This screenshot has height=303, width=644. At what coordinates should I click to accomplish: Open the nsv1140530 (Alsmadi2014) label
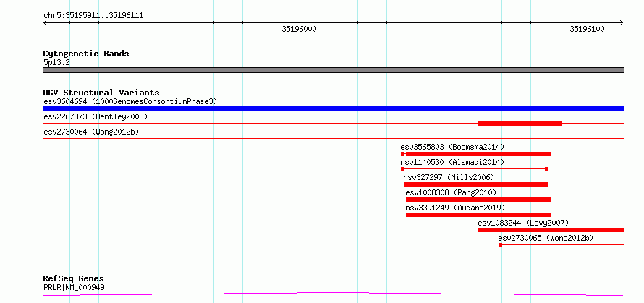452,162
